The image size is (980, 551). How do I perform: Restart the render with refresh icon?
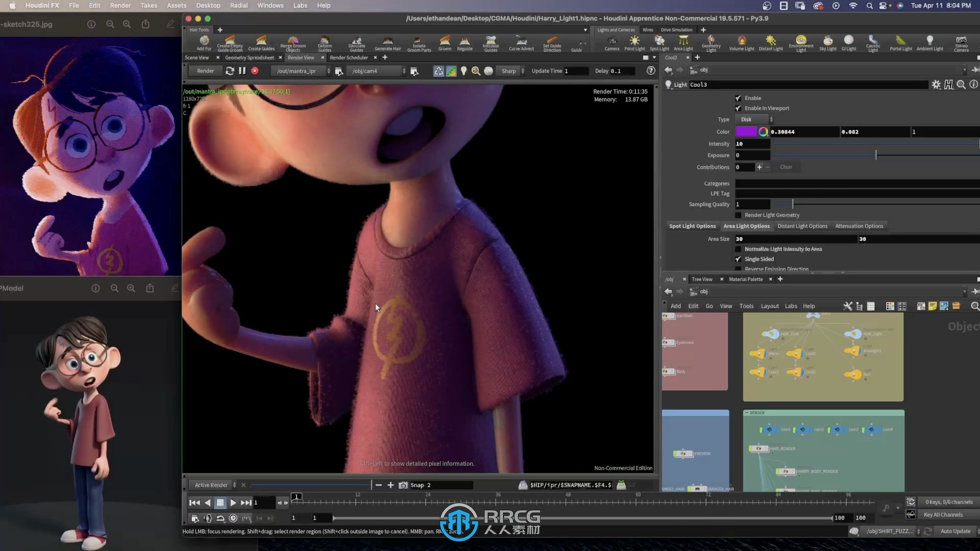click(x=230, y=71)
